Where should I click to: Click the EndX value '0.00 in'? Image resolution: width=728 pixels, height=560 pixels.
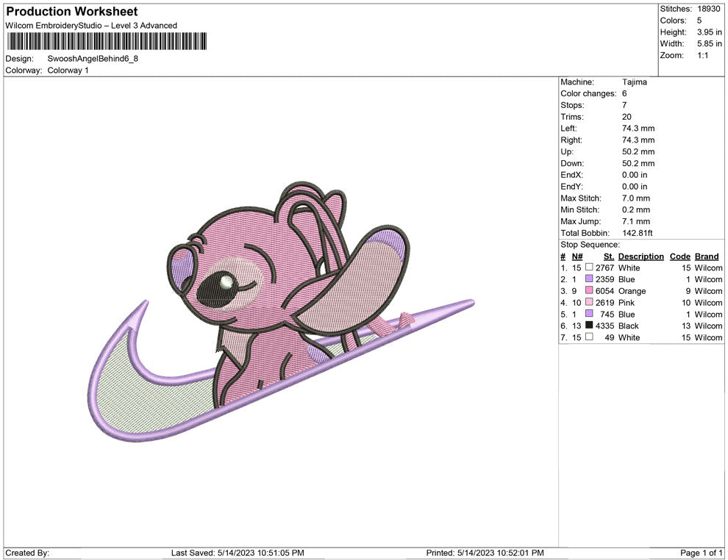point(635,175)
